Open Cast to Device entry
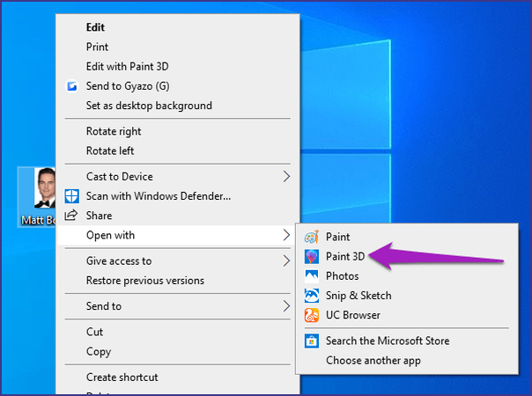The width and height of the screenshot is (532, 396). point(178,176)
